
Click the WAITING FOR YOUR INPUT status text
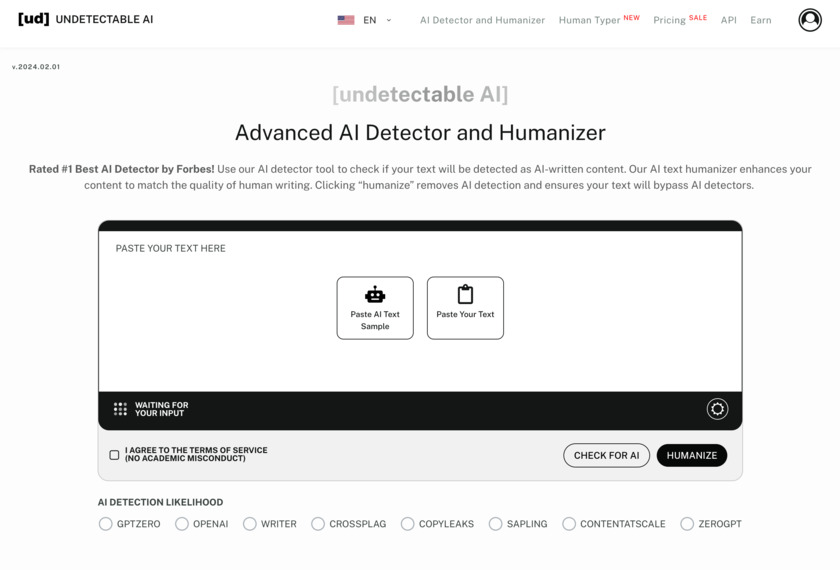coord(161,409)
